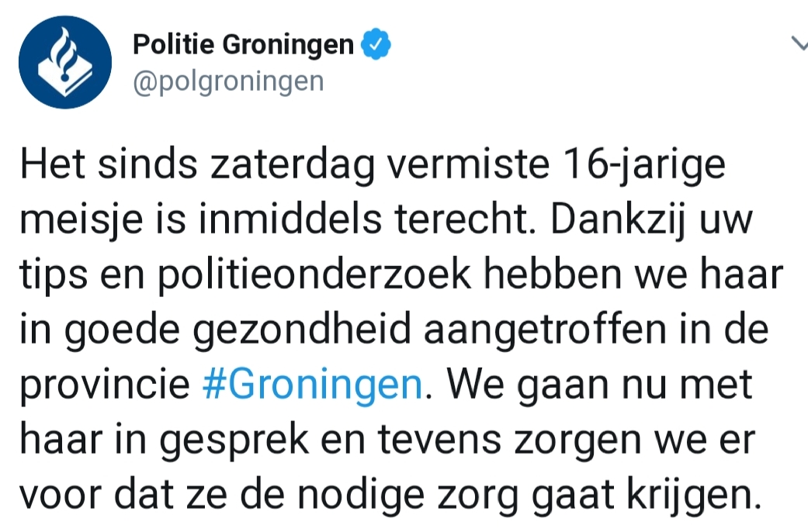
Task: Click the word 'gesprek' in the tweet
Action: 234,440
